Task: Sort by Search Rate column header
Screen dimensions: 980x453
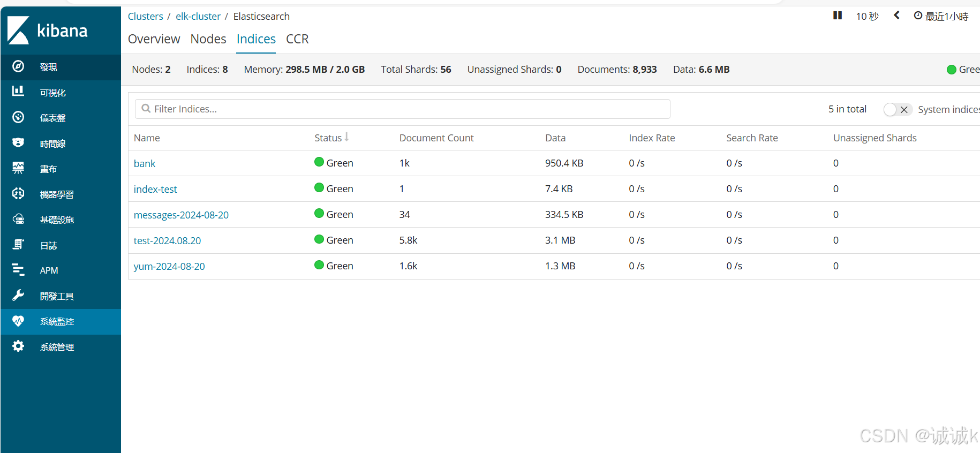Action: 752,138
